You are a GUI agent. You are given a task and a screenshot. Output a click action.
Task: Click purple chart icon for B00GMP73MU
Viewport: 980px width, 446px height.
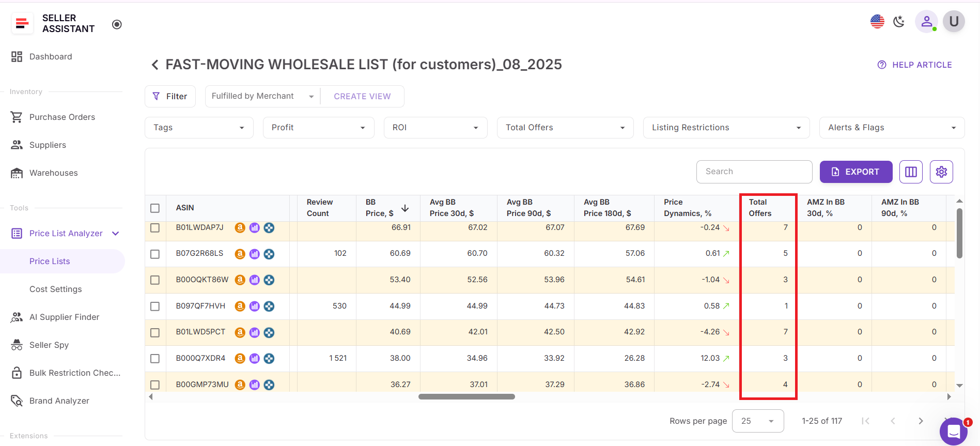(254, 385)
